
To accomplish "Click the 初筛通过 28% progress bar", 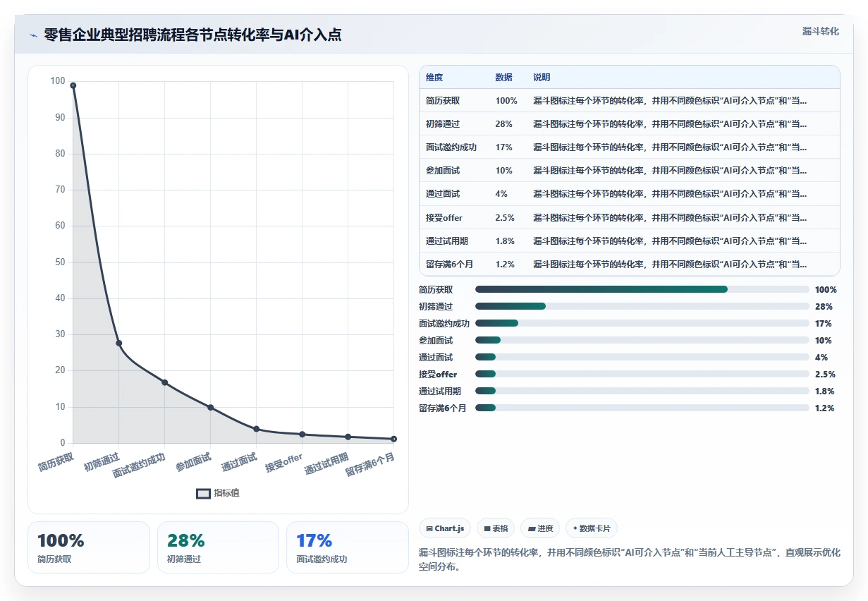I will [642, 306].
